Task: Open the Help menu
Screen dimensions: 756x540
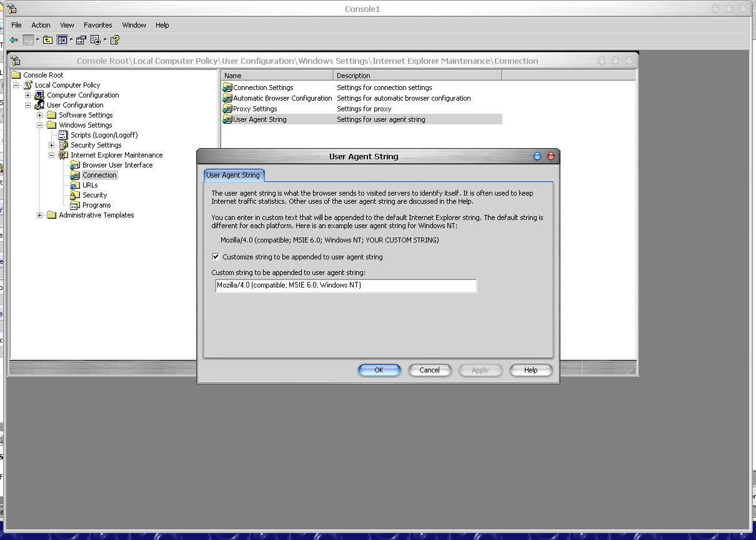Action: pyautogui.click(x=162, y=25)
